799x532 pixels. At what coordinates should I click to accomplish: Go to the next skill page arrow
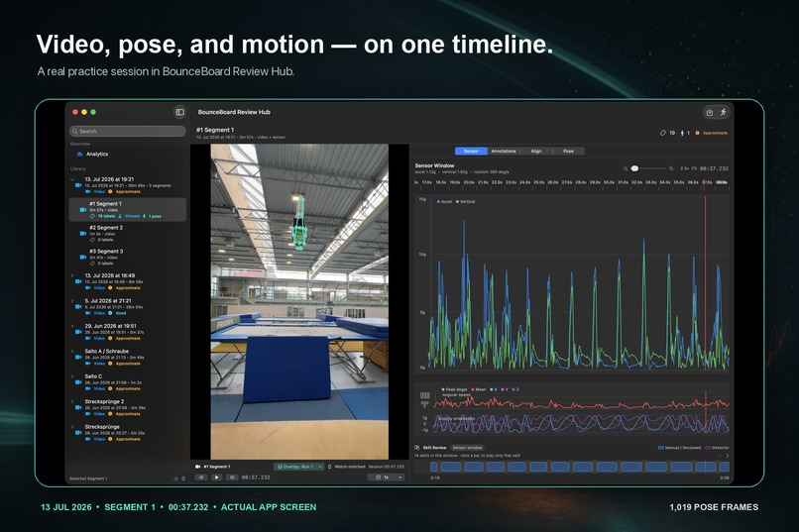728,456
